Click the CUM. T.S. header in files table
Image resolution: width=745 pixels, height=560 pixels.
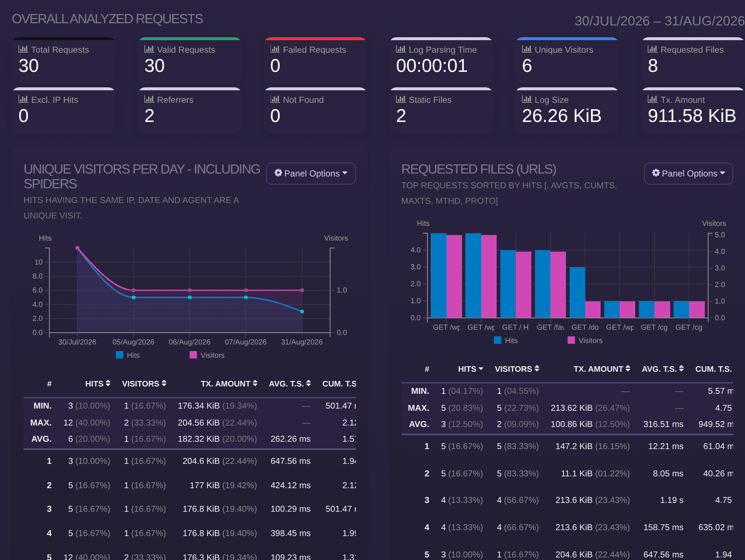coord(713,369)
